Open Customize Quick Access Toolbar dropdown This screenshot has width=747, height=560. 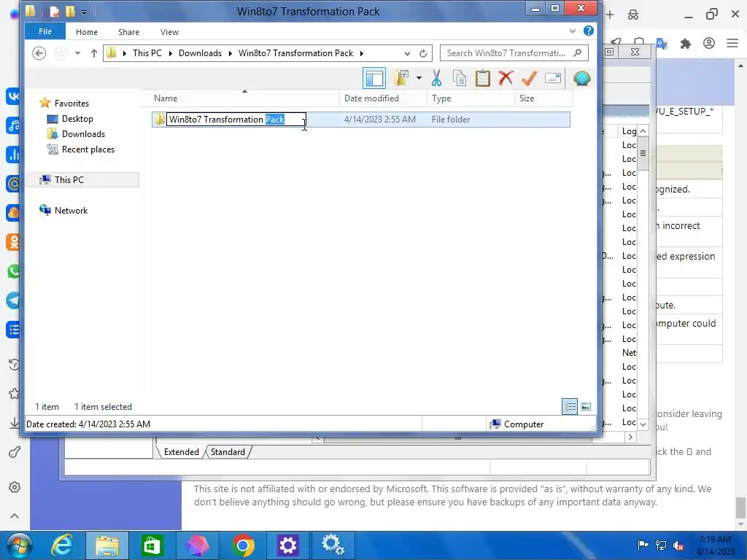(84, 12)
